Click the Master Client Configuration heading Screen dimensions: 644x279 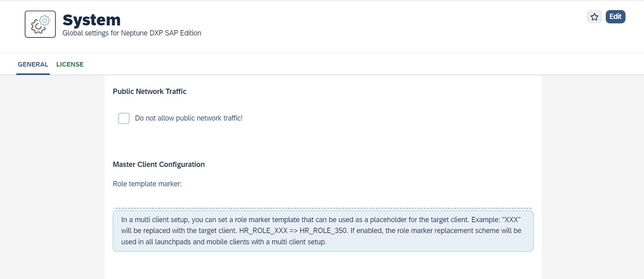(x=159, y=164)
